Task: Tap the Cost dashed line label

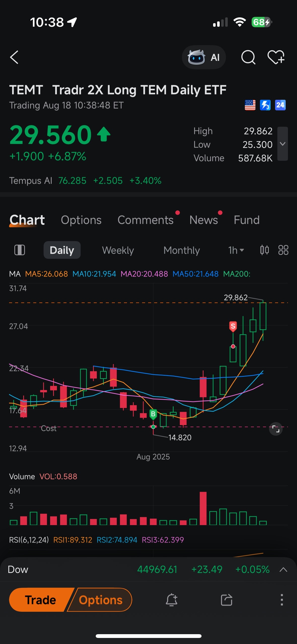Action: click(49, 428)
